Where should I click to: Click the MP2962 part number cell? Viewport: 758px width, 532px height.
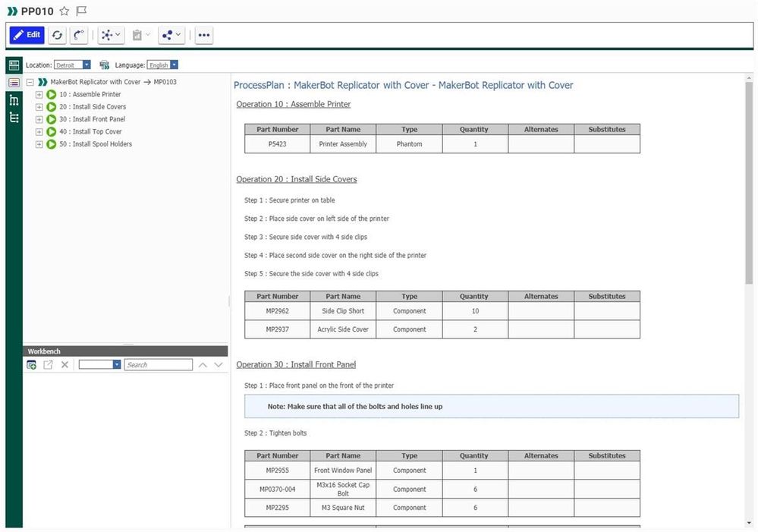278,311
